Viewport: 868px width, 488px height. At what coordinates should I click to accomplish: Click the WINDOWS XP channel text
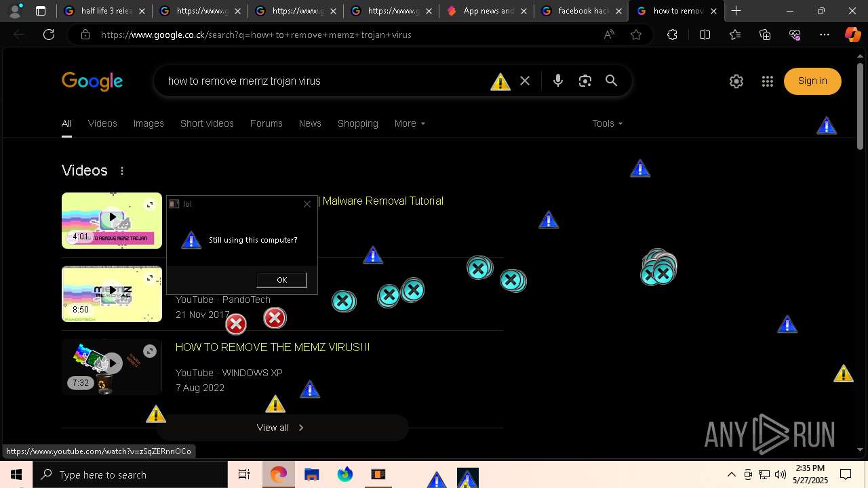pos(252,373)
